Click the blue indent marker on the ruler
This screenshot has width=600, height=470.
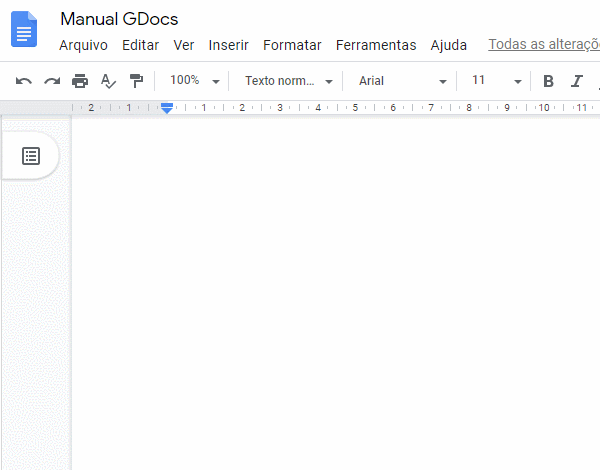click(x=167, y=108)
